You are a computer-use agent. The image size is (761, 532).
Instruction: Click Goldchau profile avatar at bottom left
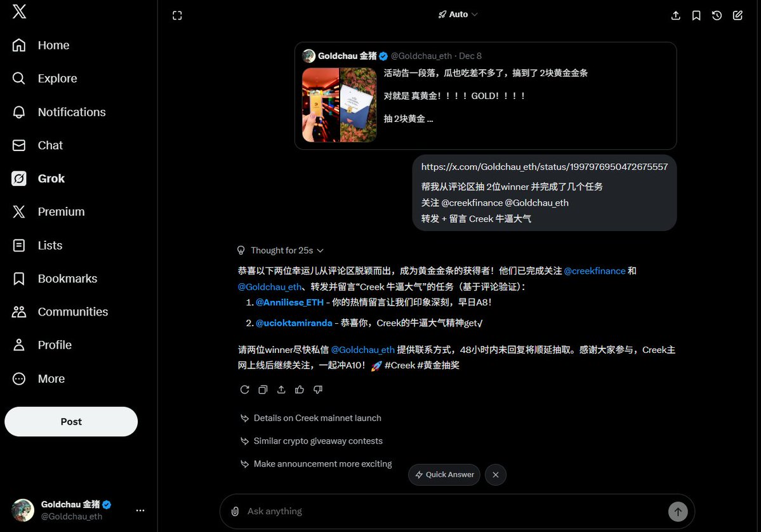click(23, 510)
